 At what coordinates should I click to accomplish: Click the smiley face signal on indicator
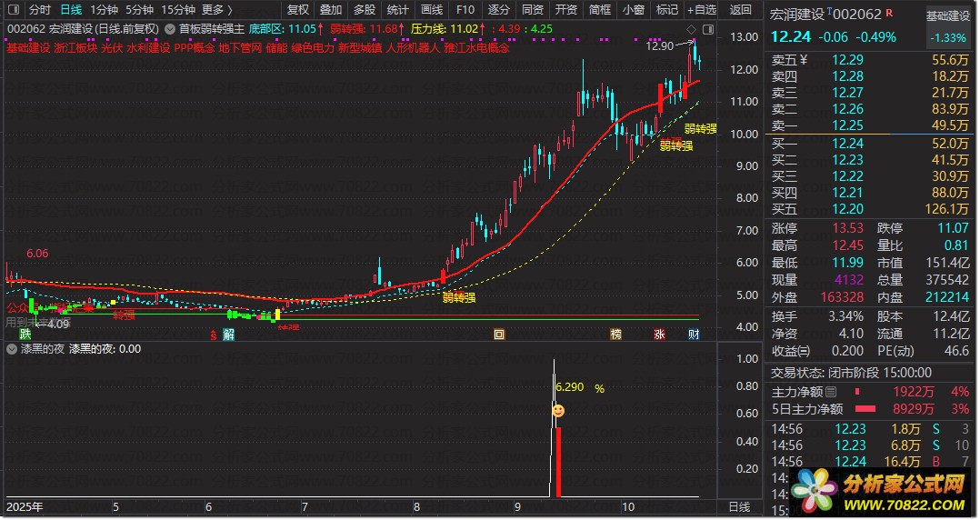pyautogui.click(x=558, y=411)
